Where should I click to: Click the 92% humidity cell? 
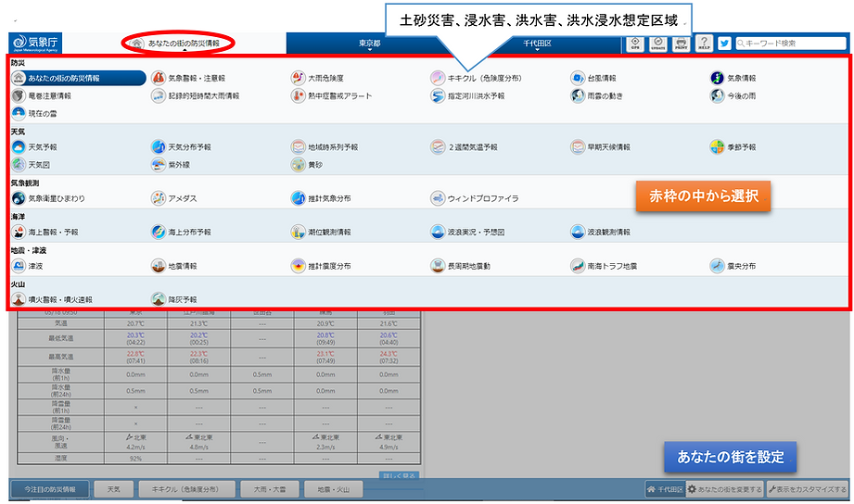tap(135, 459)
